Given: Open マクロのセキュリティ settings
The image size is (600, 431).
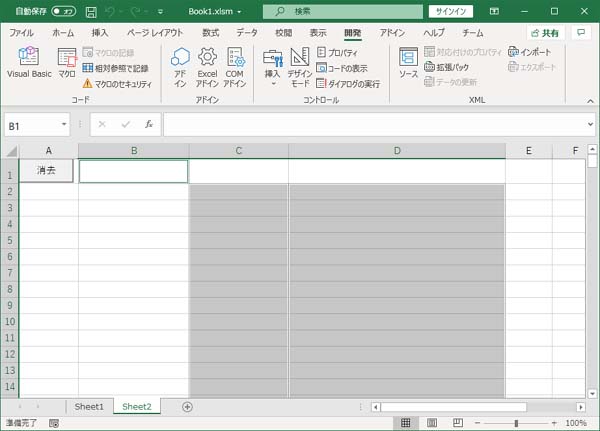Looking at the screenshot, I should [x=116, y=84].
